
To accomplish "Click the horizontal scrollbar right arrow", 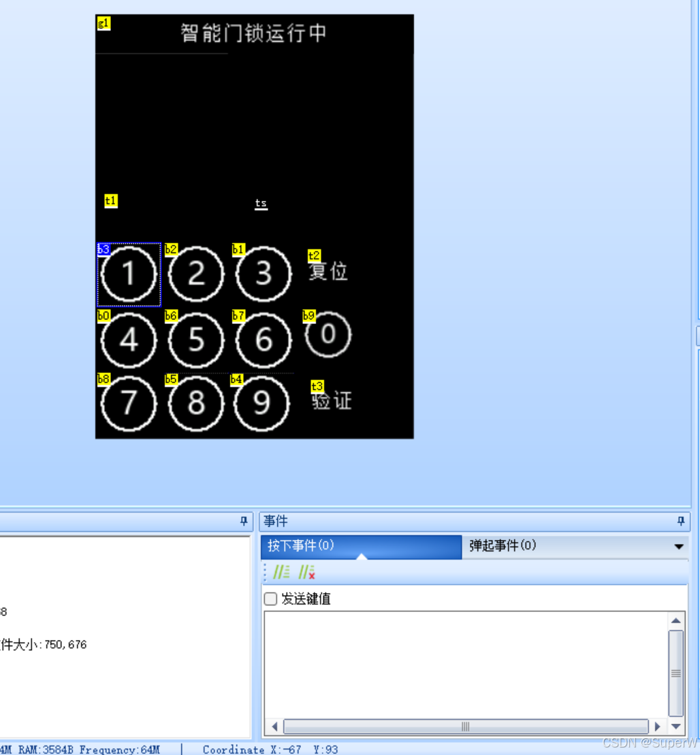I will 658,726.
